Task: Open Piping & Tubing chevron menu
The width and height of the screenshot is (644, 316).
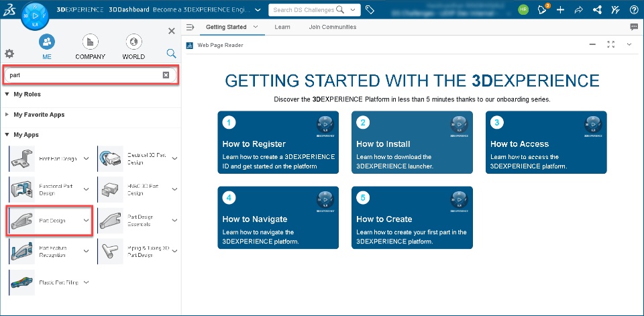Action: pyautogui.click(x=174, y=251)
